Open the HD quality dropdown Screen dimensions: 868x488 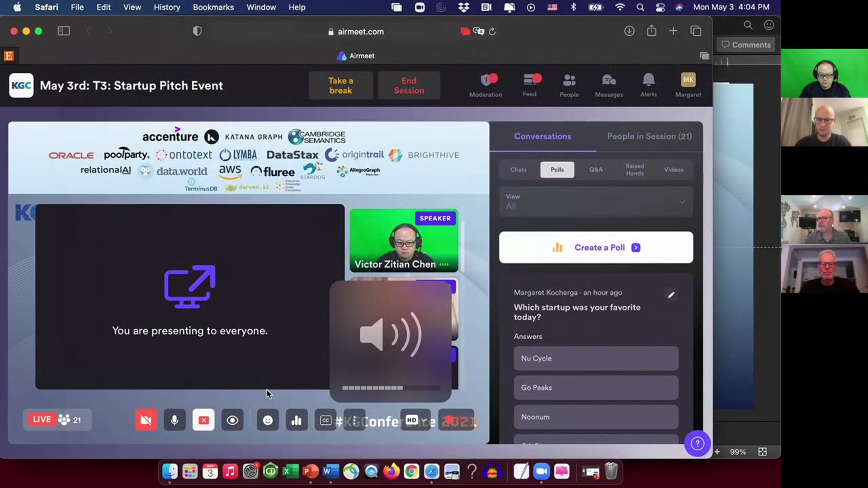tap(415, 420)
